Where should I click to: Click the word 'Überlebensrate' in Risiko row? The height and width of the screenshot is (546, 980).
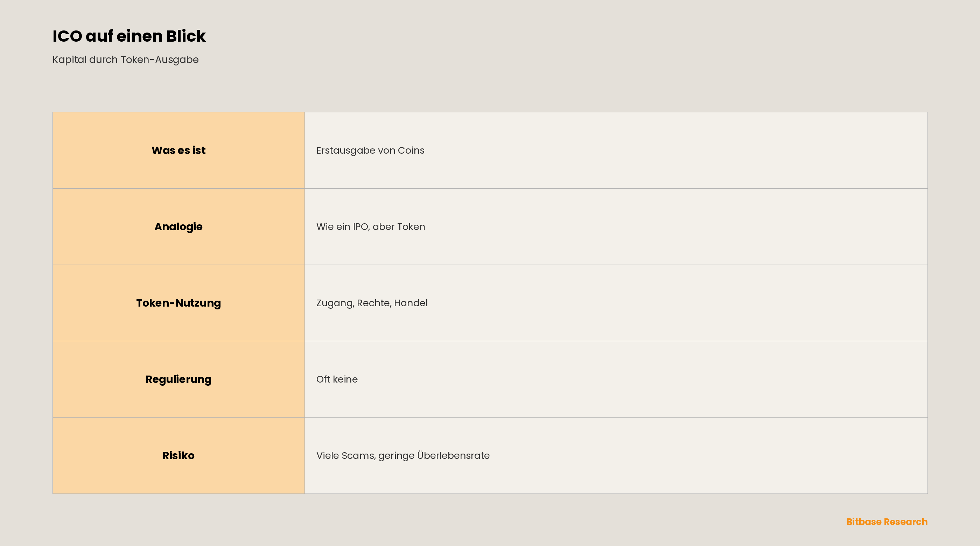click(454, 455)
